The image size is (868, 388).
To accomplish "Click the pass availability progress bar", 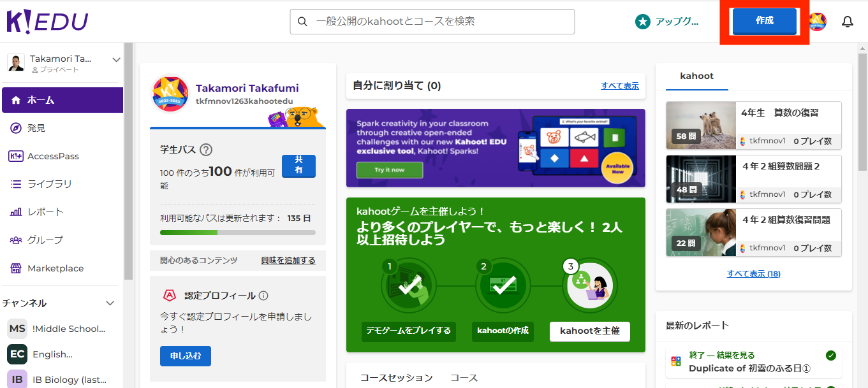I will [237, 232].
